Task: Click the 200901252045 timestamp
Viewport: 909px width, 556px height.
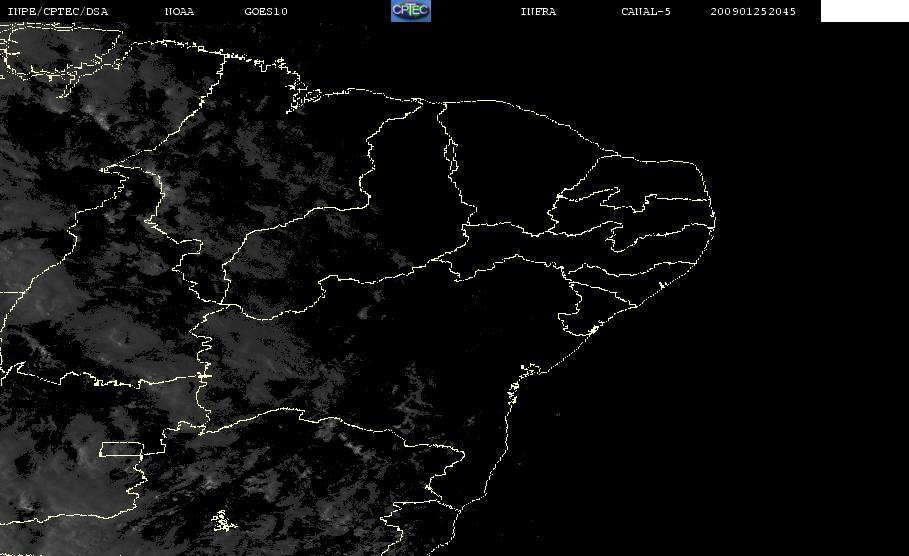Action: [x=753, y=12]
